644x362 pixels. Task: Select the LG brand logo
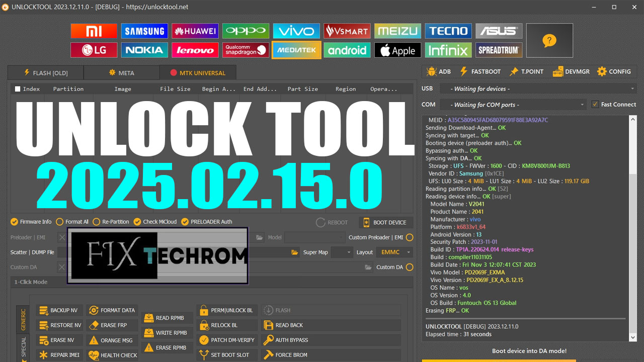(94, 50)
